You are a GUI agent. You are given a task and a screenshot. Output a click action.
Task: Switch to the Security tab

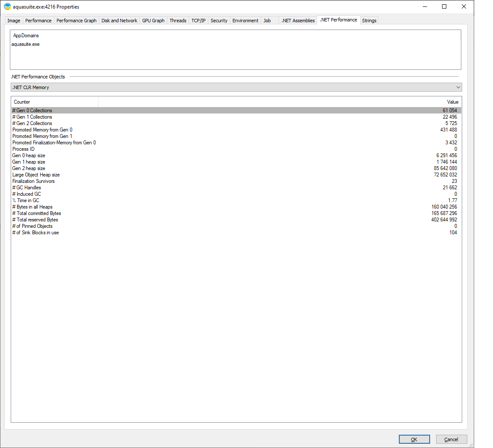pos(219,21)
